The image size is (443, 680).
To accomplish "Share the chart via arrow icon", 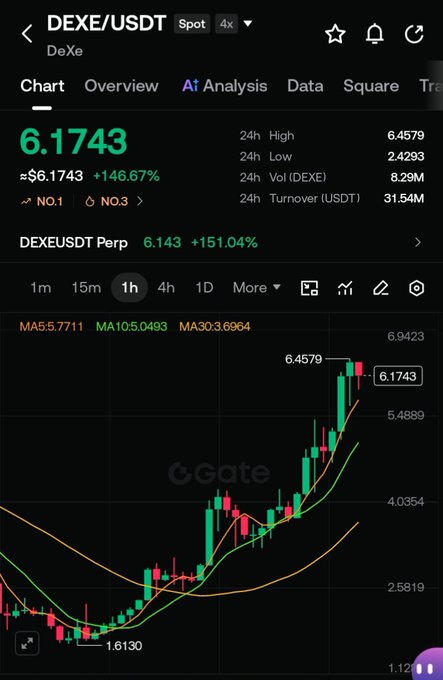I will (414, 34).
